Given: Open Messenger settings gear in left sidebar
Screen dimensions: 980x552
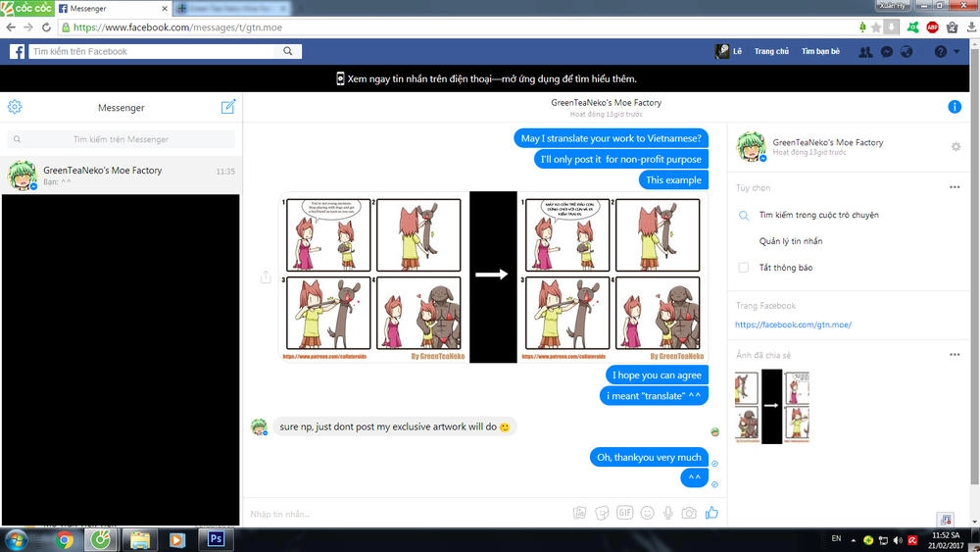Looking at the screenshot, I should point(15,107).
